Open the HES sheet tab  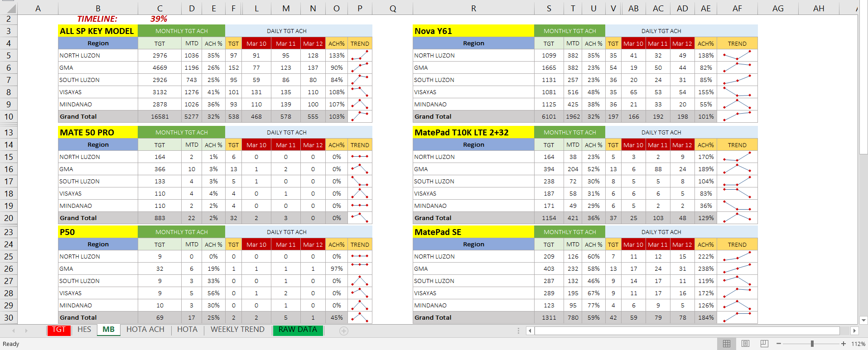pyautogui.click(x=84, y=330)
